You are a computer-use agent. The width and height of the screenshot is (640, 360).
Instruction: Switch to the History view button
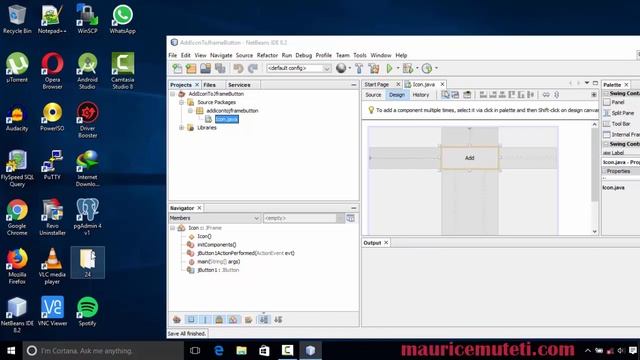[421, 95]
